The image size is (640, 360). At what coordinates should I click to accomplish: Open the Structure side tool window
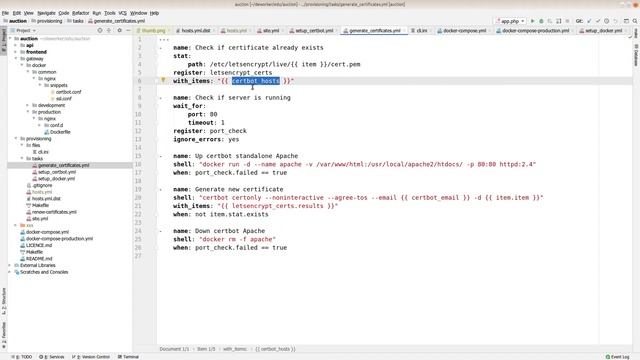coord(4,301)
